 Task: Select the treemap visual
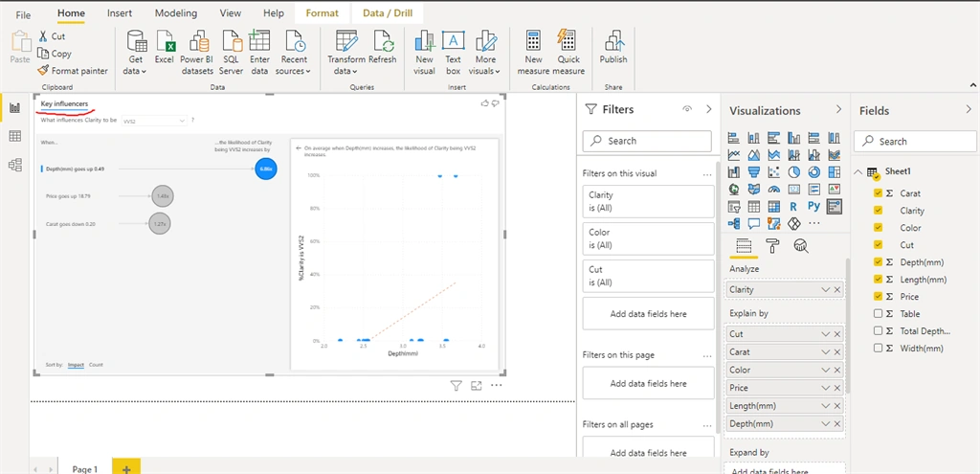[x=834, y=171]
